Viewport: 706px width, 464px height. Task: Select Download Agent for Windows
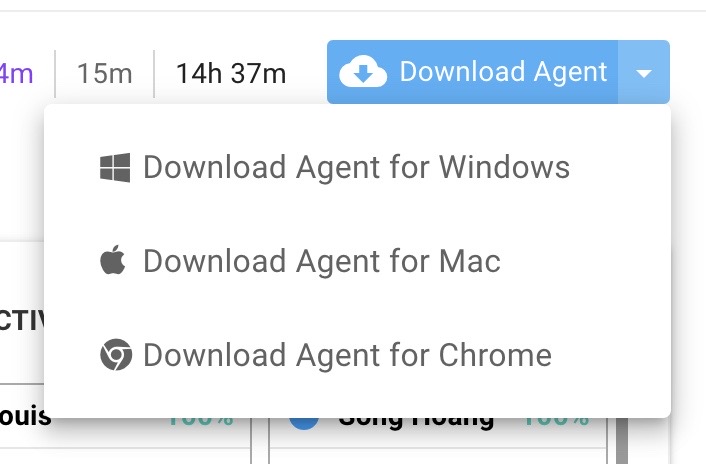(x=357, y=167)
